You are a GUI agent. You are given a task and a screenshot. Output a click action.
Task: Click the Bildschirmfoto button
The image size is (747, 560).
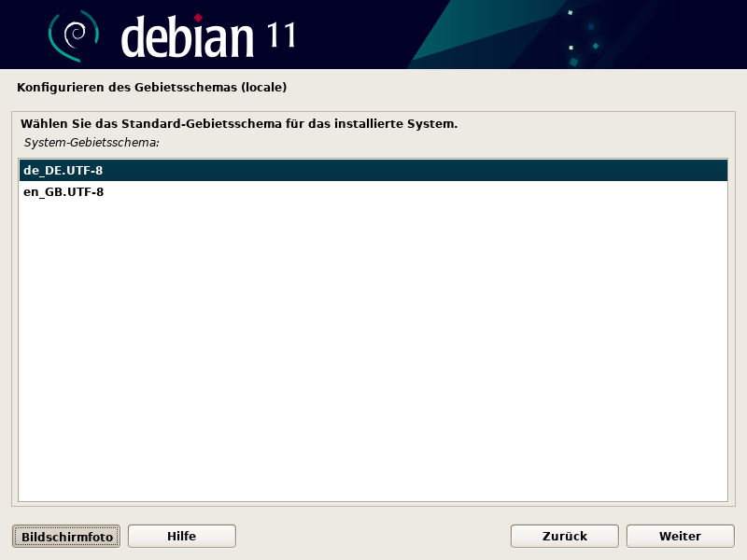click(66, 536)
